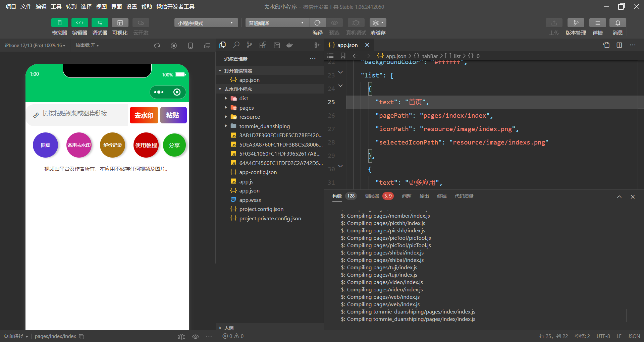Open the 小程序模式 mode dropdown
This screenshot has width=644, height=342.
pos(206,23)
